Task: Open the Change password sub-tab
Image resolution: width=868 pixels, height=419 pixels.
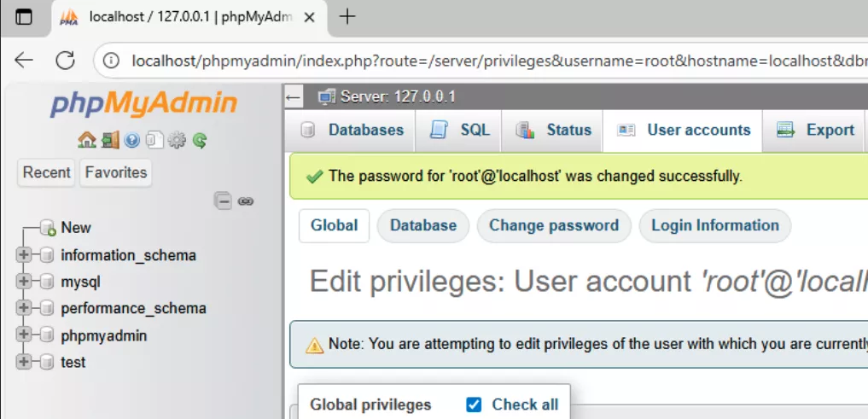Action: click(553, 225)
